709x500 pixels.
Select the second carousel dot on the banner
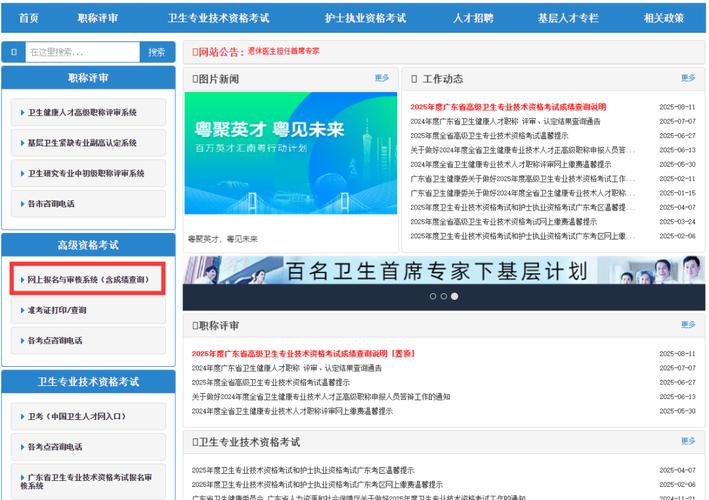pyautogui.click(x=444, y=296)
